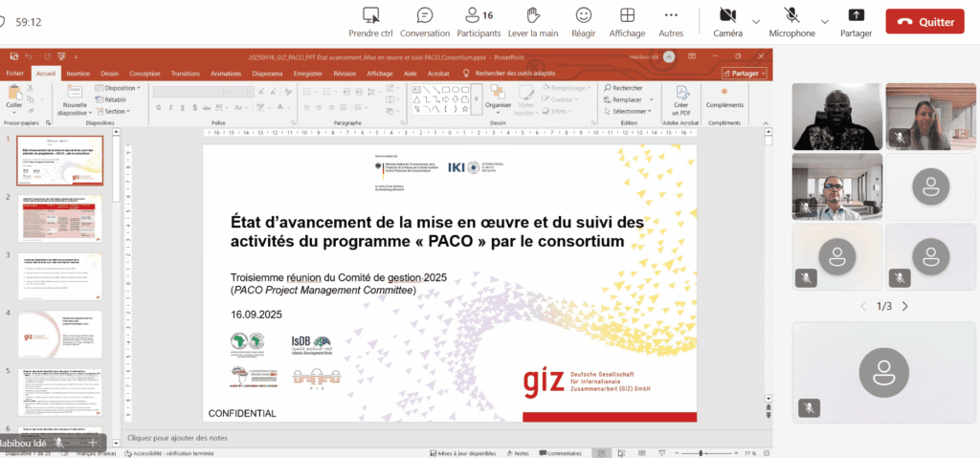
Task: Switch to the Conception ribbon tab
Action: (145, 73)
